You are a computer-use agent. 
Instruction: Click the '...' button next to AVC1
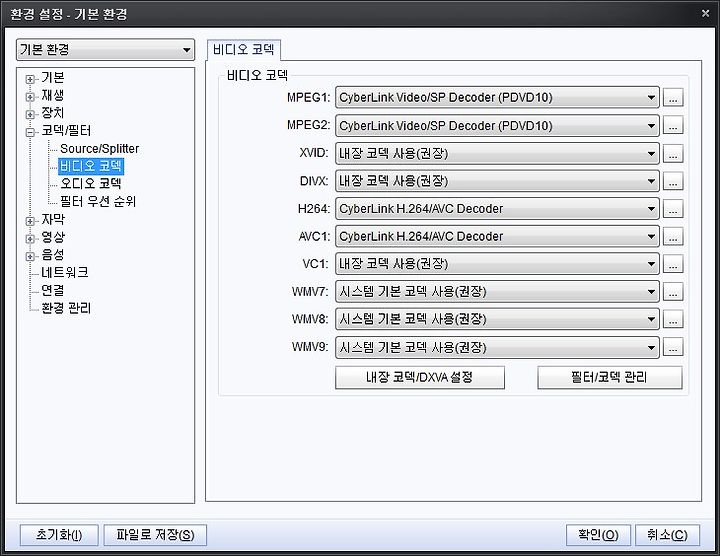pyautogui.click(x=673, y=236)
